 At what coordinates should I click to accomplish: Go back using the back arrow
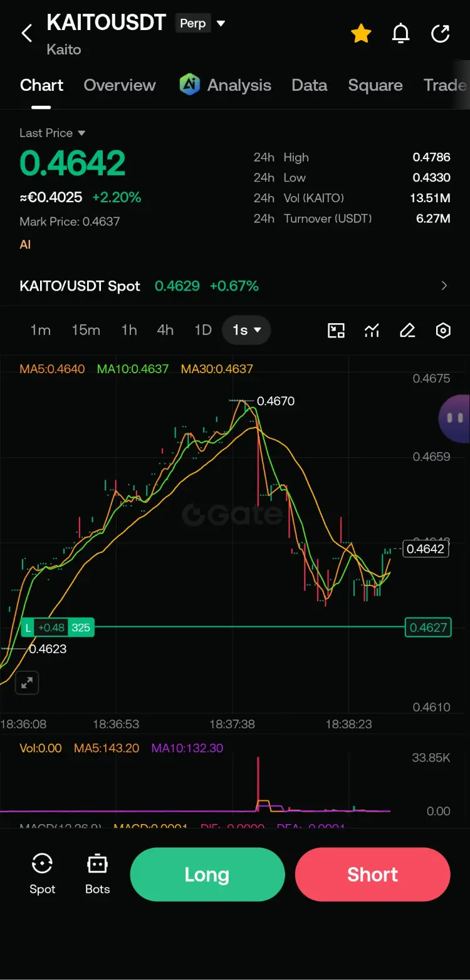(27, 33)
